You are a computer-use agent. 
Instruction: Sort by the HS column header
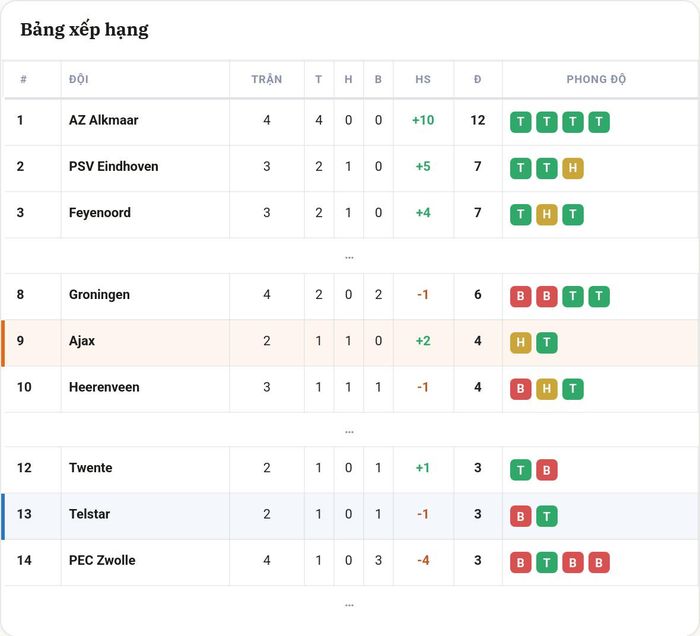pyautogui.click(x=423, y=79)
